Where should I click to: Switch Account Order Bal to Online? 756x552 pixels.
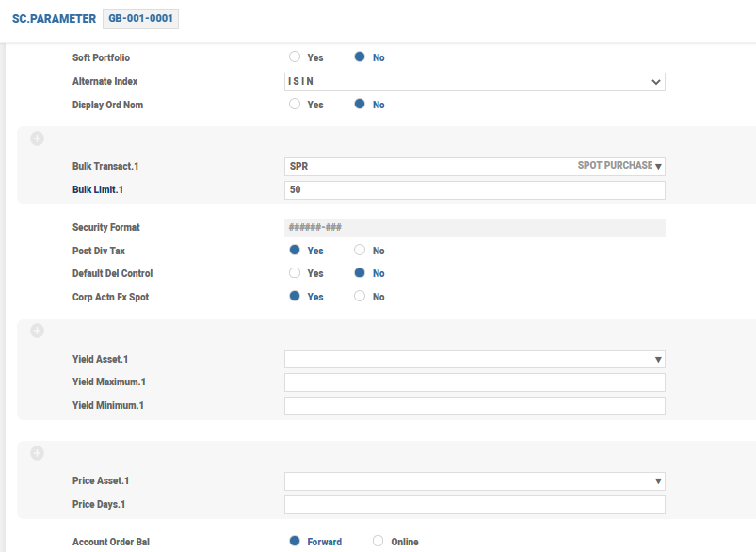pyautogui.click(x=378, y=542)
